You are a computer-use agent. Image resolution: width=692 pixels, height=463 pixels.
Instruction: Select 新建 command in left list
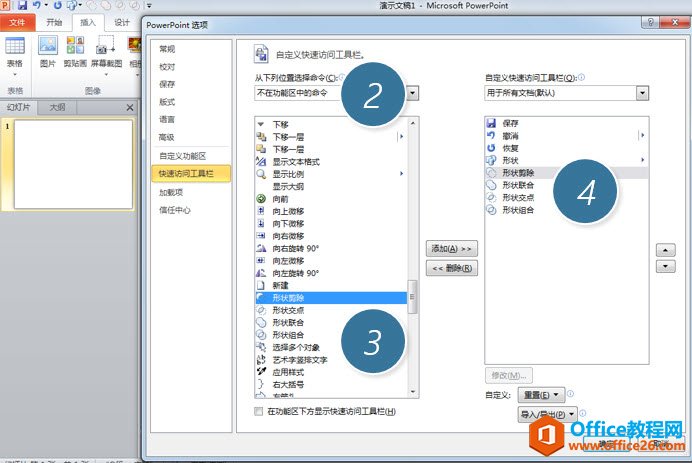click(x=331, y=286)
